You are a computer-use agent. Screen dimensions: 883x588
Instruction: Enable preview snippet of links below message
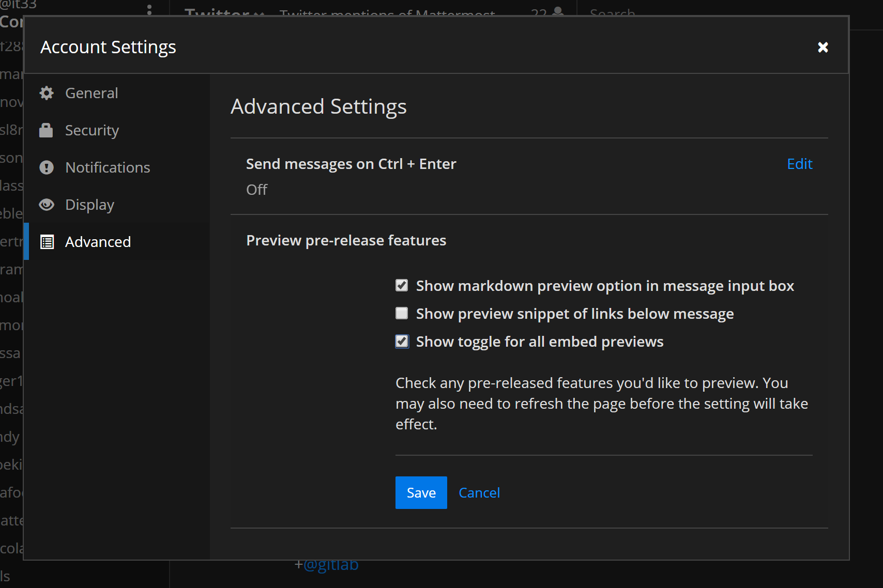pyautogui.click(x=402, y=314)
